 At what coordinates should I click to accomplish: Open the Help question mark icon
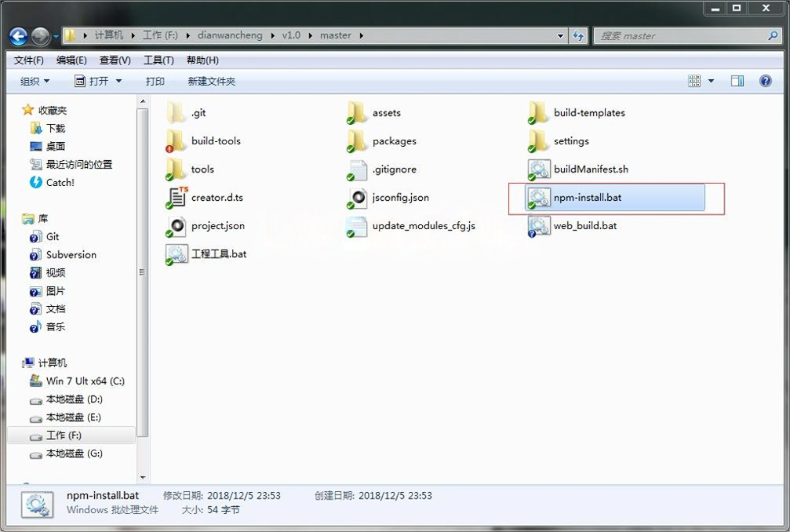[x=766, y=81]
